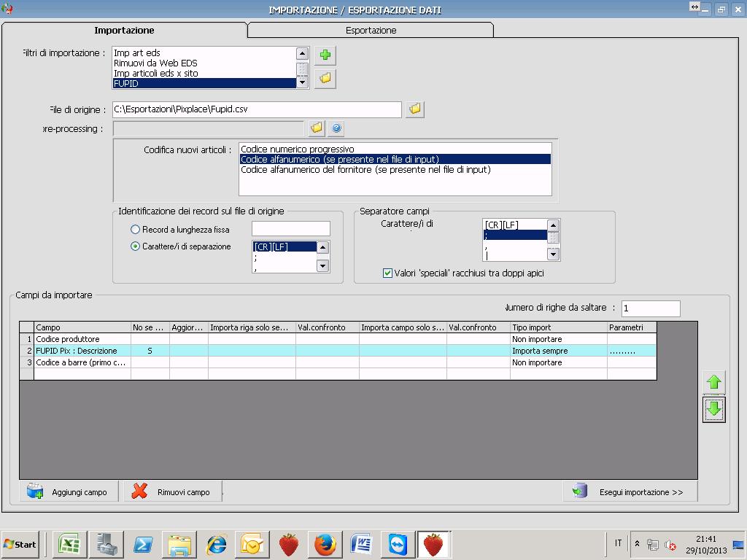Select [CR][LF] in record separator list
The width and height of the screenshot is (747, 560).
[285, 246]
